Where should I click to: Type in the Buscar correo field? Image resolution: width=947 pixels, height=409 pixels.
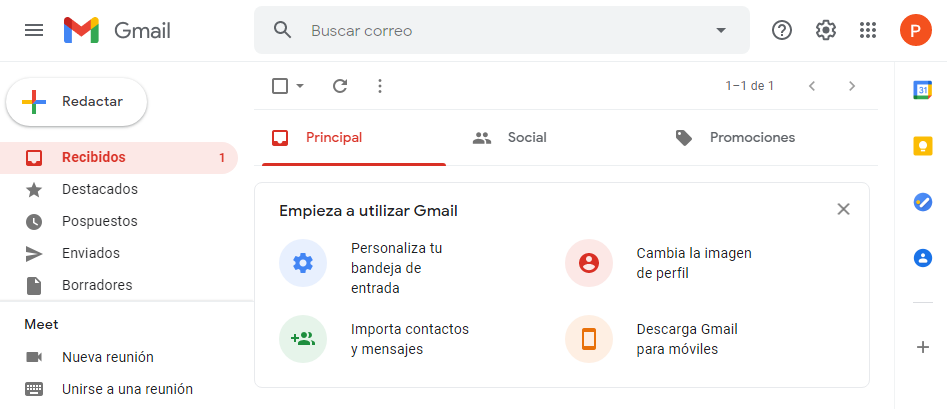point(501,30)
